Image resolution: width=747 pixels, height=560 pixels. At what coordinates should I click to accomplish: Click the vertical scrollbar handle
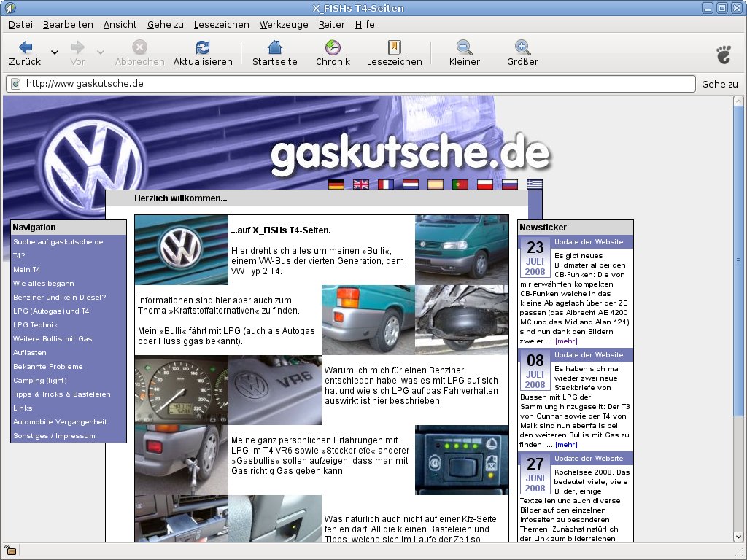click(738, 260)
